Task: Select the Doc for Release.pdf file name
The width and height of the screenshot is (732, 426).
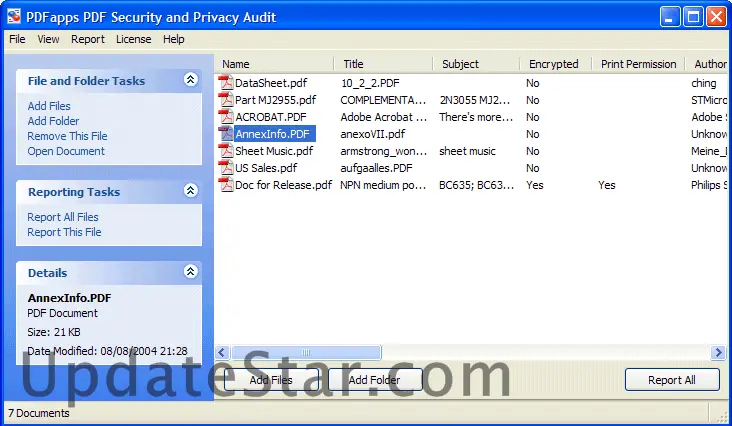Action: click(x=283, y=185)
